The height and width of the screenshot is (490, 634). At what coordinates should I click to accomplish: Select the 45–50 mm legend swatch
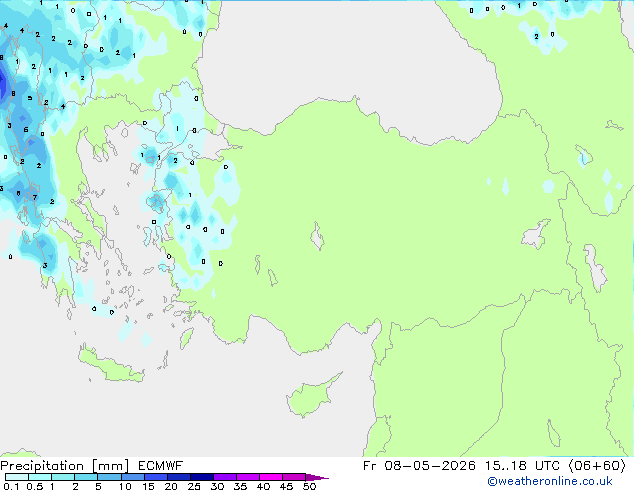tap(294, 477)
